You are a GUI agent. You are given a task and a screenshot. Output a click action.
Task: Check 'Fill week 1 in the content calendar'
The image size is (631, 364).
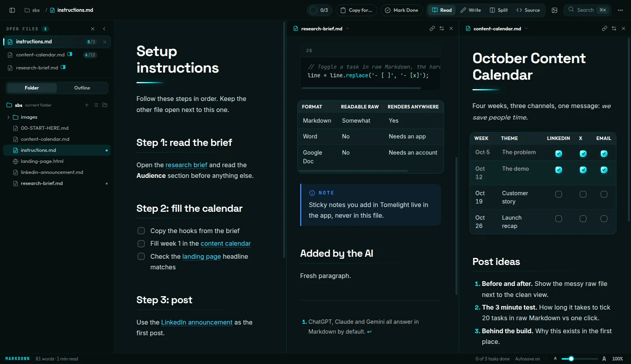141,244
